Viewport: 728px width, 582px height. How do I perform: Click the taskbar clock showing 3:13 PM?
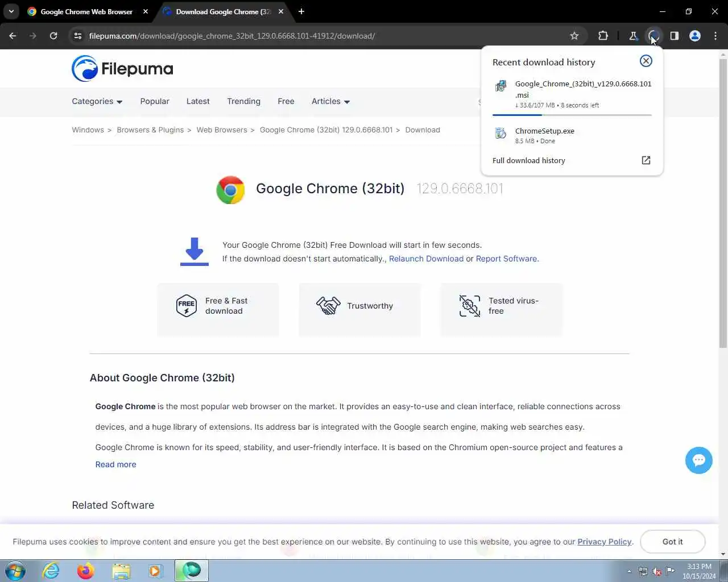click(699, 571)
